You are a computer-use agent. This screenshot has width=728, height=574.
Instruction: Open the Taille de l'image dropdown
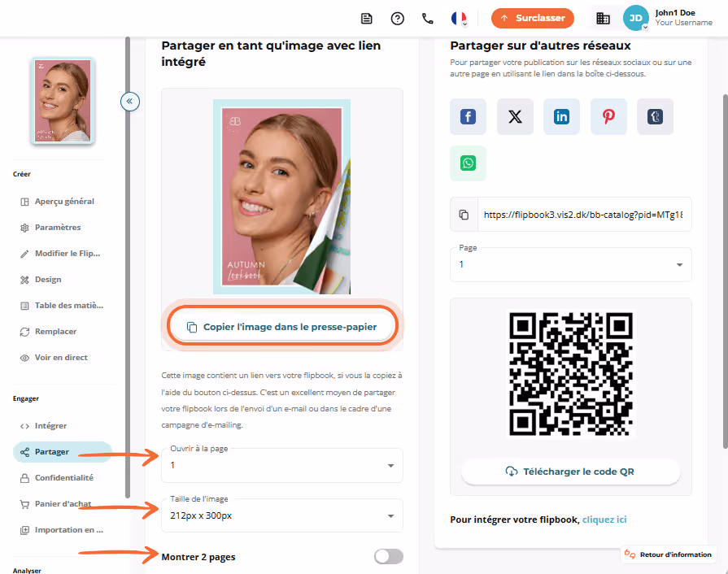click(282, 515)
